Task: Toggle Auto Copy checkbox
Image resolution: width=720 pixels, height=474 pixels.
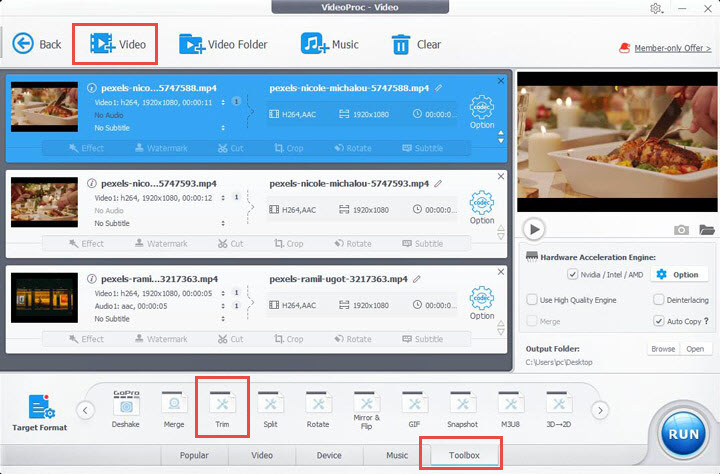Action: pos(658,321)
